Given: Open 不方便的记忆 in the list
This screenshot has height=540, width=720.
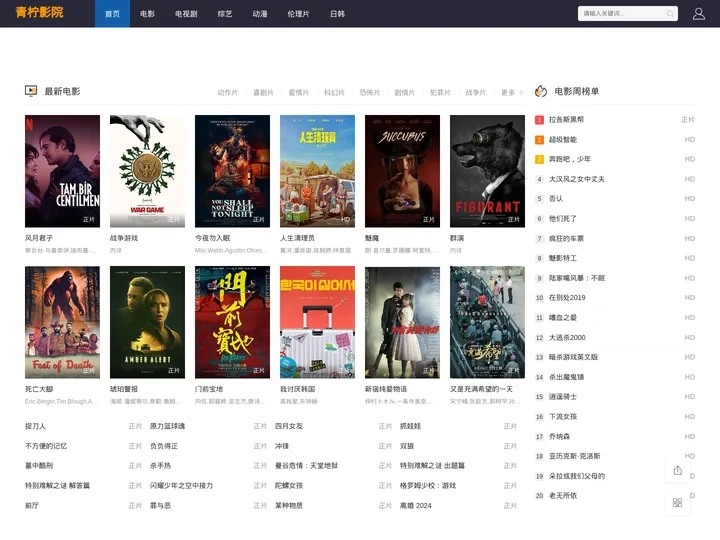Looking at the screenshot, I should [x=46, y=446].
